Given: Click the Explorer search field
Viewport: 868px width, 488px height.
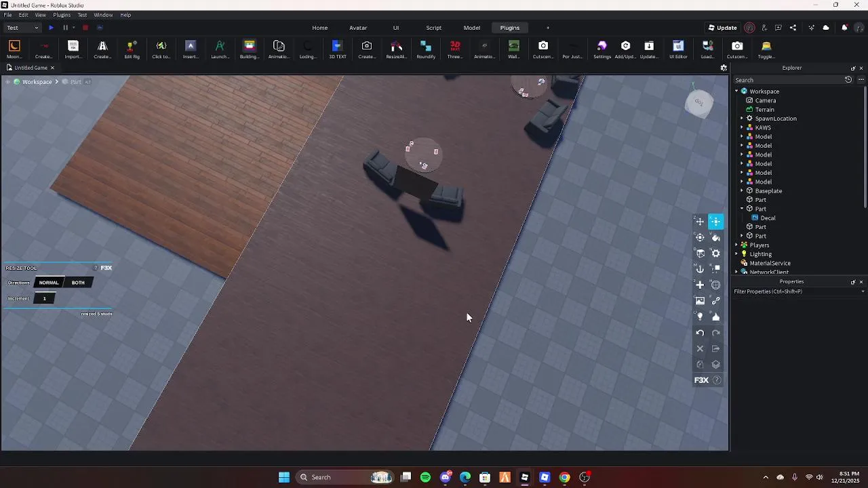Looking at the screenshot, I should 787,80.
